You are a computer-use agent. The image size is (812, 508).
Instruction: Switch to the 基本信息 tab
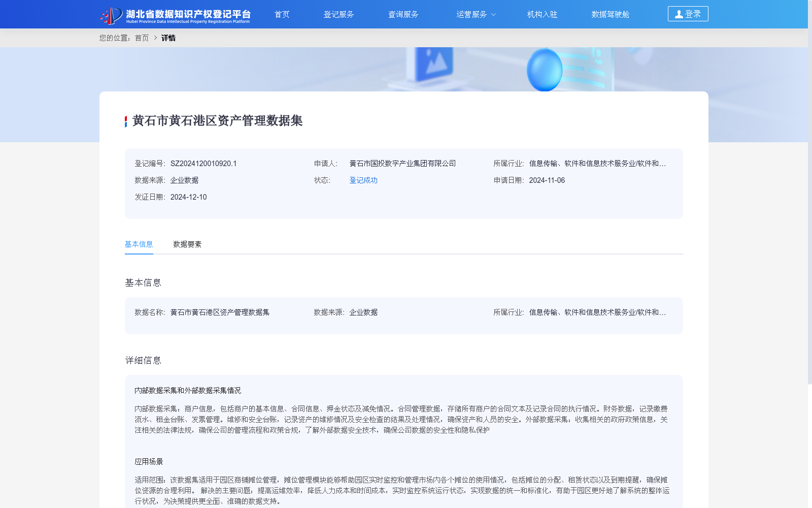(x=139, y=244)
